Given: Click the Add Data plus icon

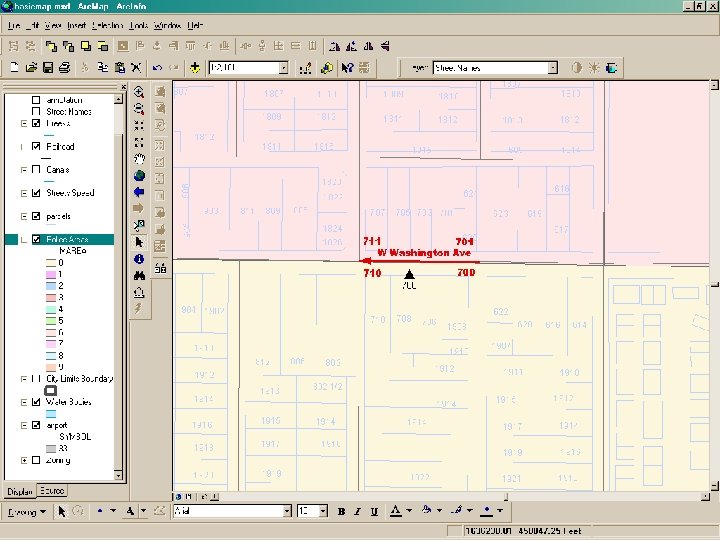Looking at the screenshot, I should pyautogui.click(x=195, y=68).
